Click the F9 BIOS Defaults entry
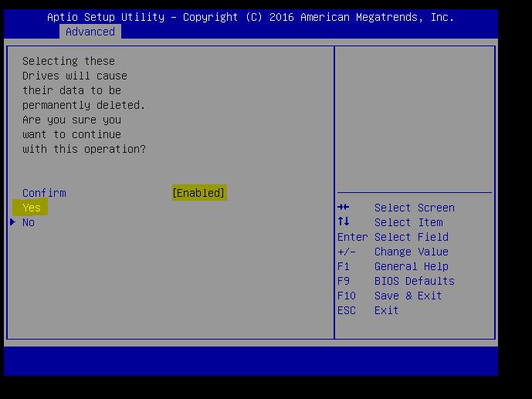Viewport: 532px width, 399px height. [x=396, y=281]
